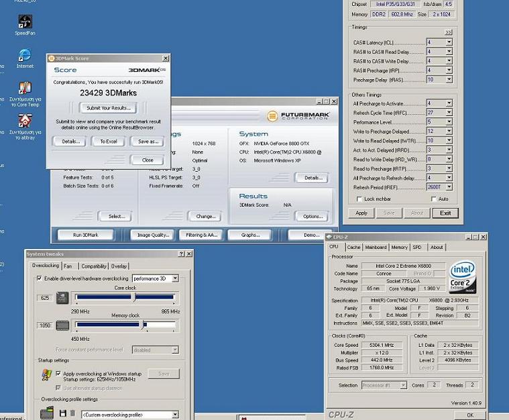Open the Internet Explorer desktop icon
The image size is (509, 420).
pyautogui.click(x=25, y=55)
